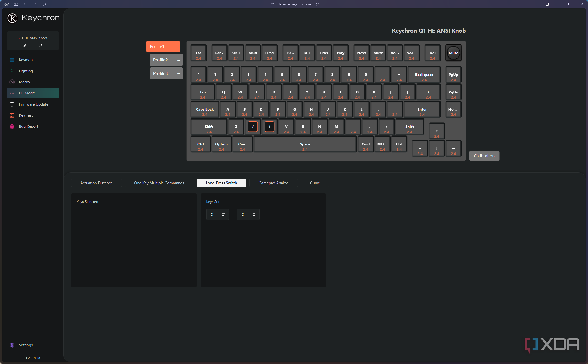Viewport: 588px width, 364px height.
Task: Click the launcher.keychron.com address bar
Action: (295, 4)
